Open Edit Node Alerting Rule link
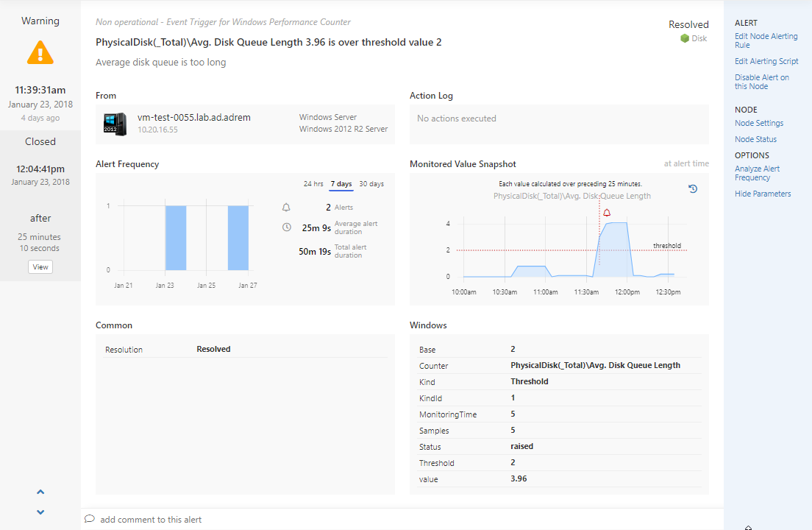Screen dimensions: 812x530 [766, 40]
